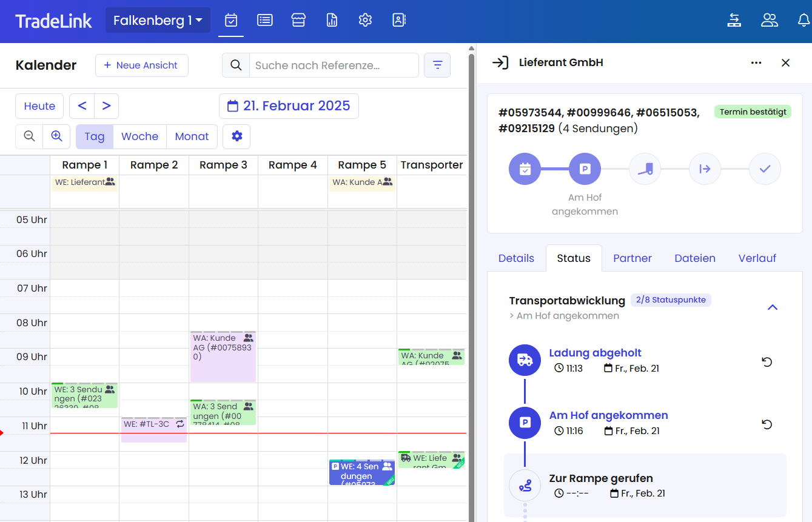
Task: Click the report chart icon in navbar
Action: coord(332,21)
